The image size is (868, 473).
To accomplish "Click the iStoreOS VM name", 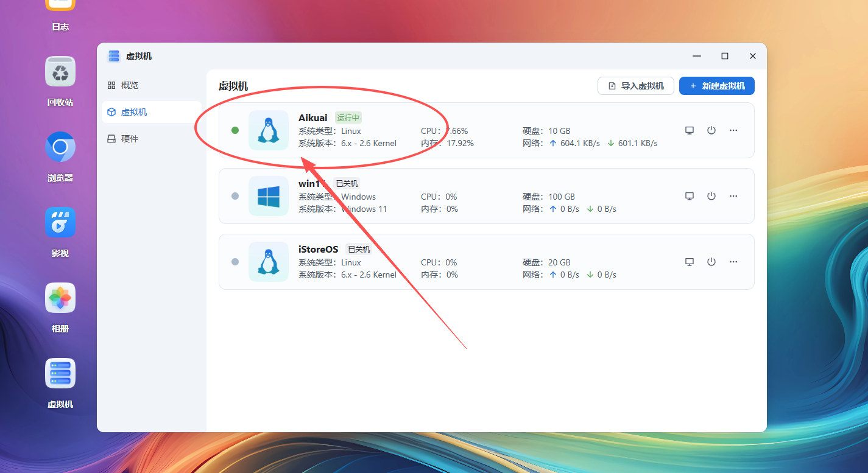I will 319,249.
